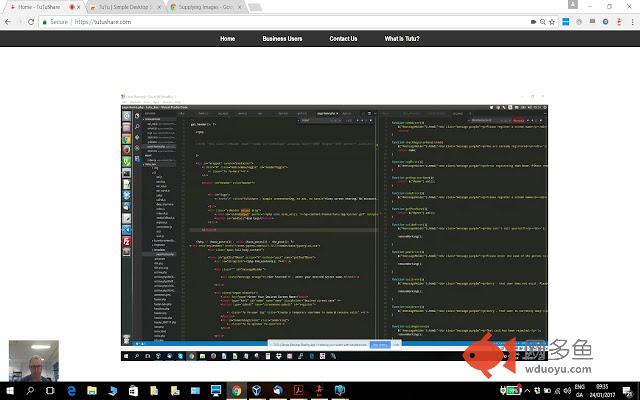The height and width of the screenshot is (400, 640).
Task: Open the Contact Us navigation link
Action: coord(343,38)
